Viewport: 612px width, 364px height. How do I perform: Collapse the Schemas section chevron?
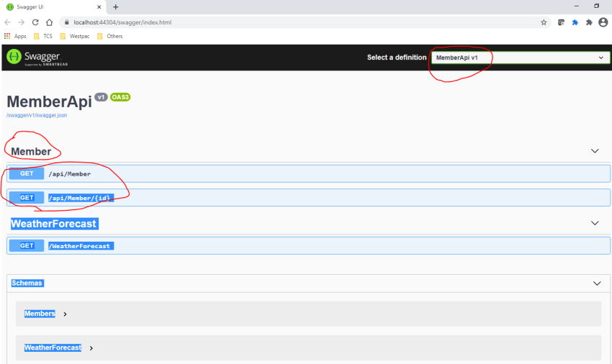pos(597,283)
